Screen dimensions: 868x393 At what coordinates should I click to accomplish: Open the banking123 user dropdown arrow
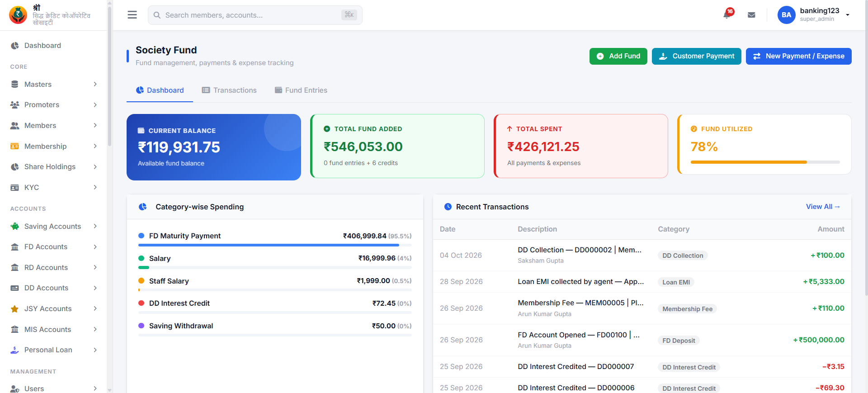tap(848, 15)
